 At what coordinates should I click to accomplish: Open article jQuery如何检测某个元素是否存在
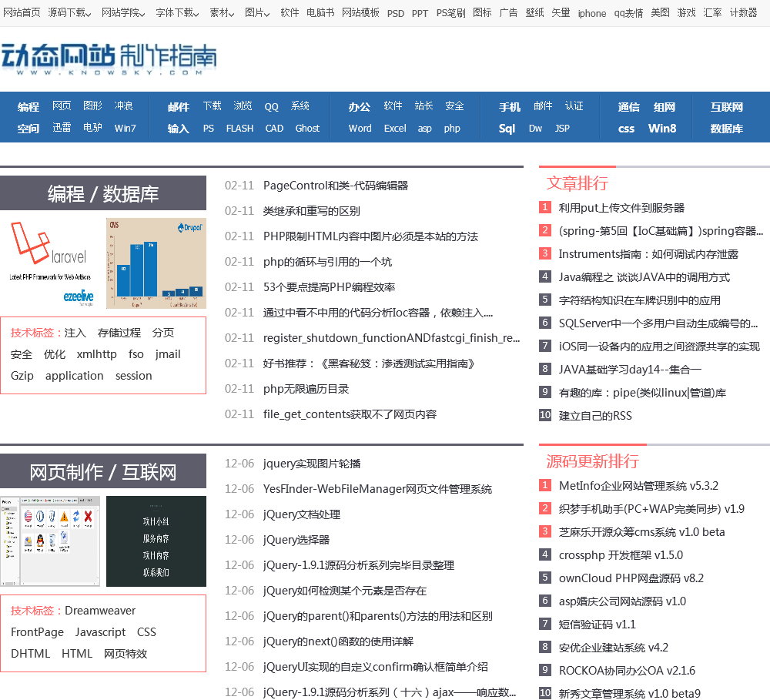click(345, 591)
